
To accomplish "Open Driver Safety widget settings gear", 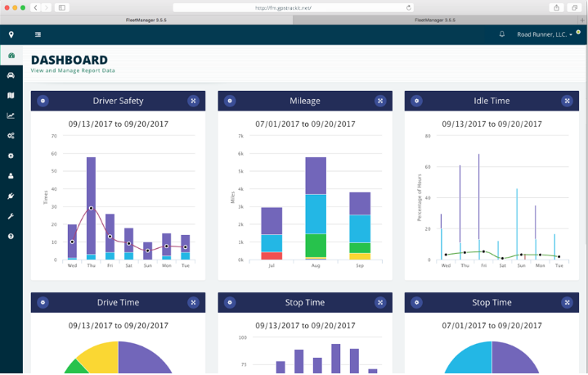I will 43,101.
